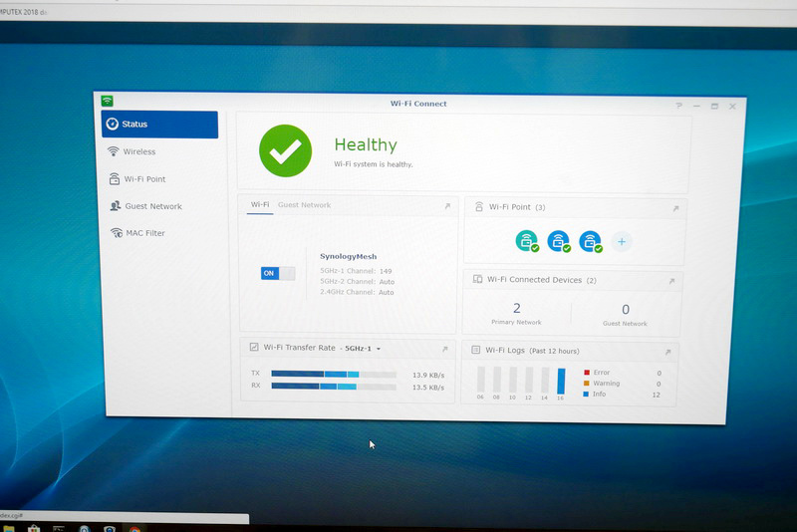Screen dimensions: 797x532
Task: Click the 13.5 KB/s RX value
Action: tap(428, 388)
